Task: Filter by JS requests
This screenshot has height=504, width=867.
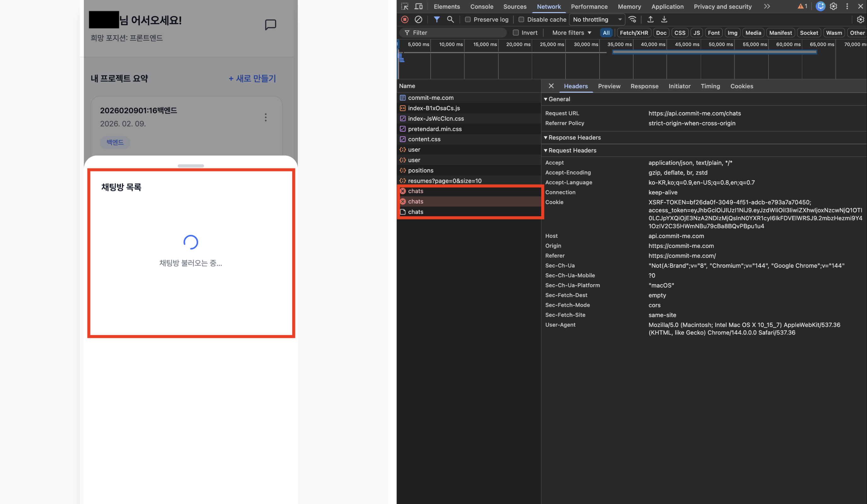Action: point(696,33)
